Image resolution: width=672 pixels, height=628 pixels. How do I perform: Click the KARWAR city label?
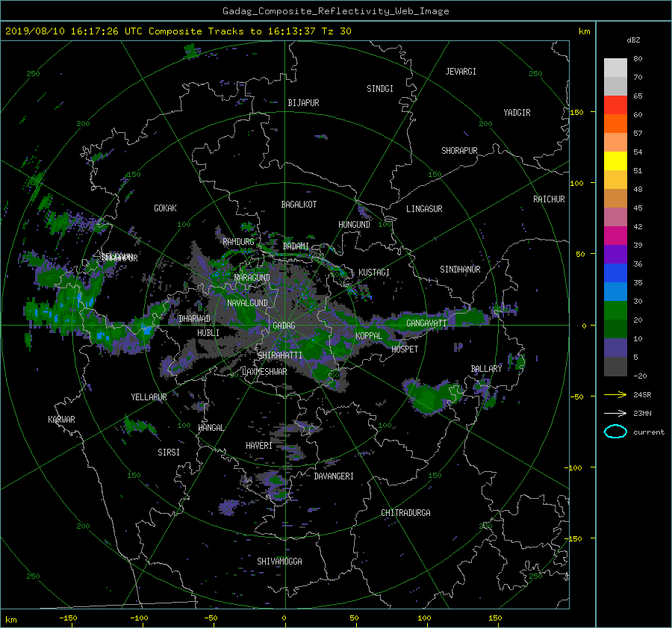[61, 419]
